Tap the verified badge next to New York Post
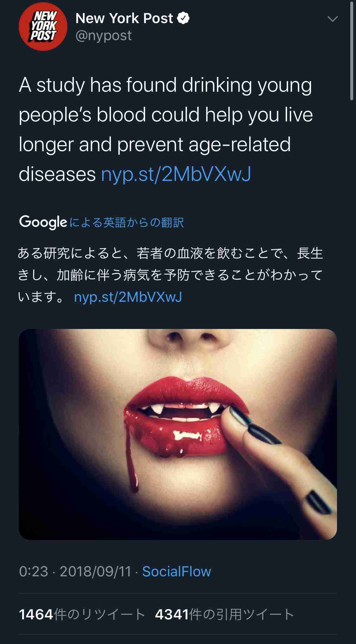Viewport: 356px width, 644px height. click(x=183, y=18)
